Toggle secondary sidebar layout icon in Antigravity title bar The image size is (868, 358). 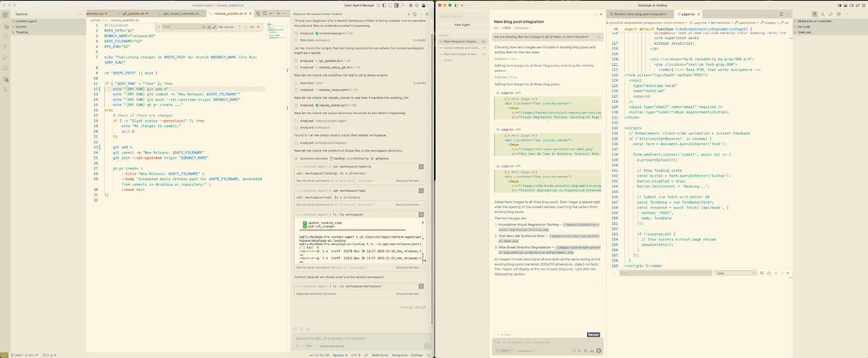(x=395, y=5)
